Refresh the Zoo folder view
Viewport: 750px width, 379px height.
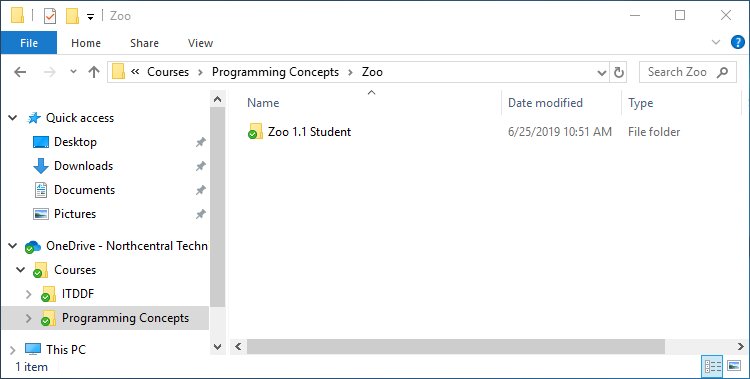[618, 72]
